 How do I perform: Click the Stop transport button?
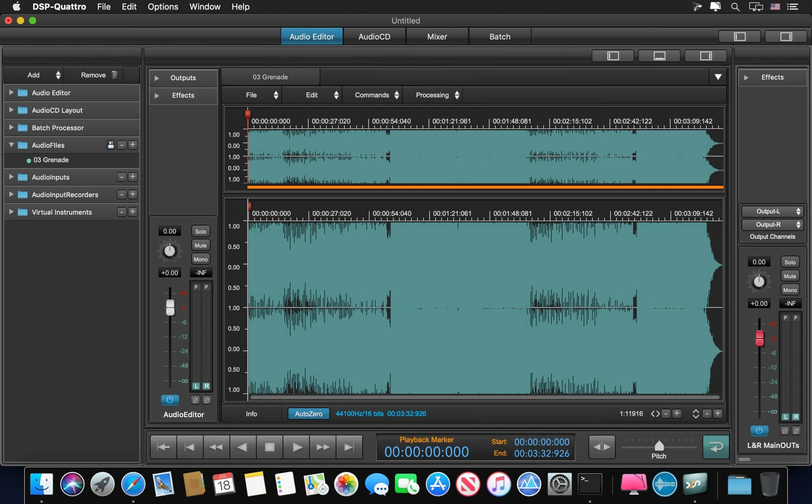click(269, 447)
